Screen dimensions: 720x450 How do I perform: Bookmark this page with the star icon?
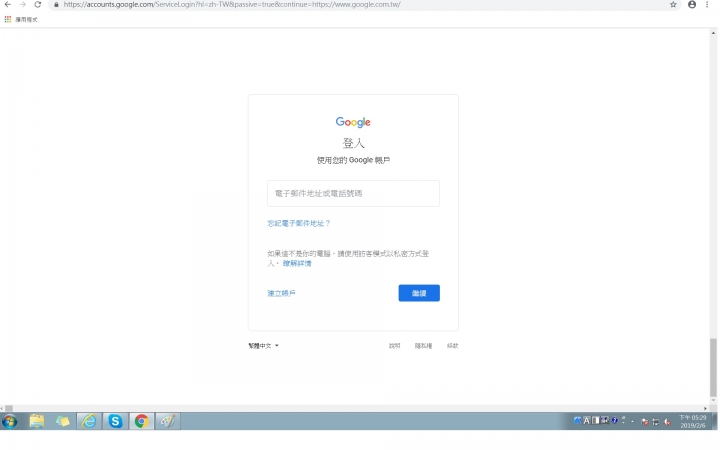coord(673,5)
